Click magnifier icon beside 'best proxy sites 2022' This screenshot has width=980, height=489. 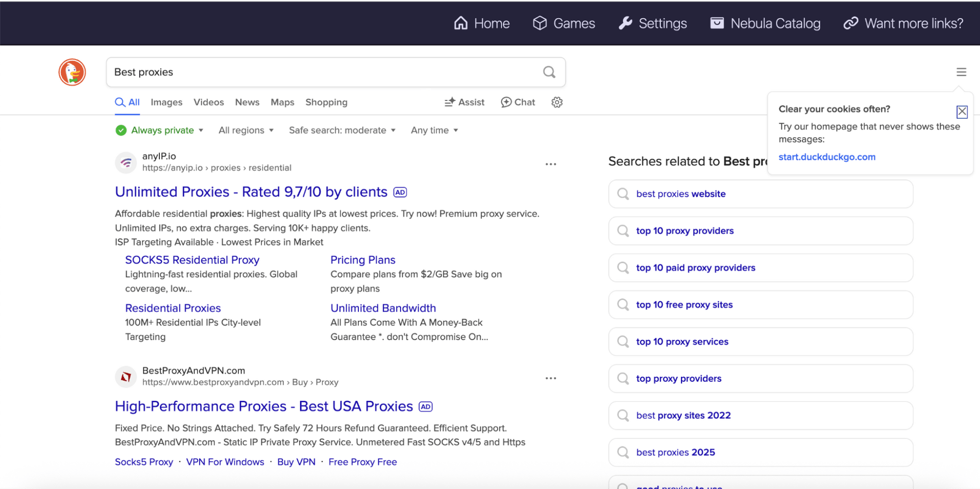[623, 416]
